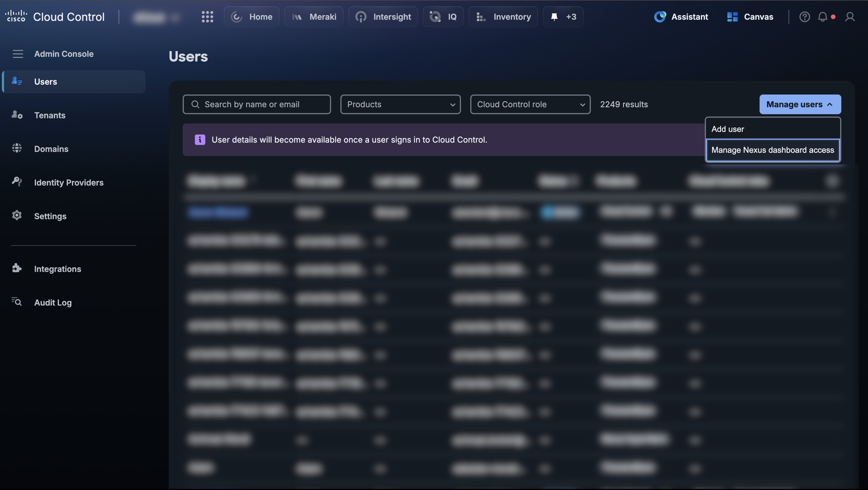Image resolution: width=868 pixels, height=490 pixels.
Task: Open Tenants in the sidebar
Action: pos(74,115)
